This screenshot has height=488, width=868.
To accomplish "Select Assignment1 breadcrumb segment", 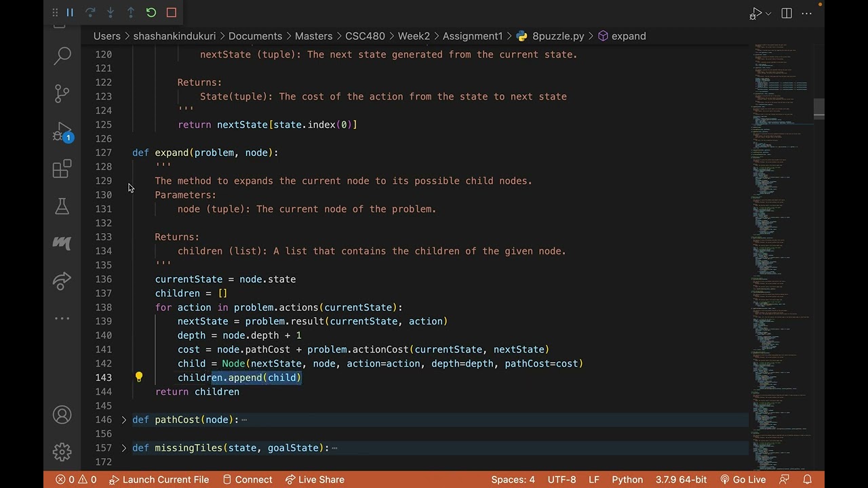I will 473,36.
